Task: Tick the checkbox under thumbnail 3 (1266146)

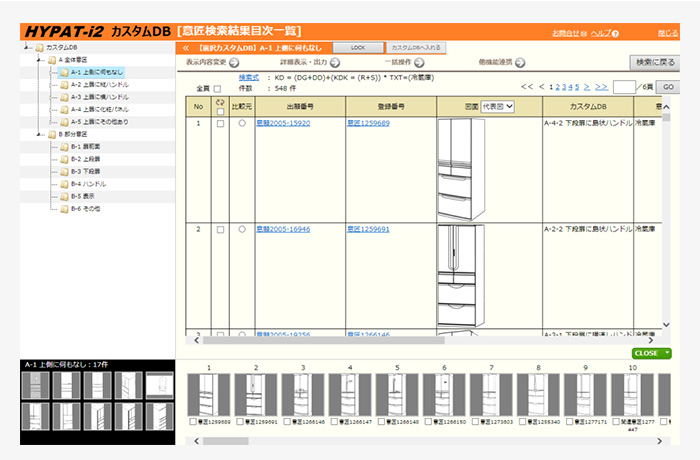Action: pos(287,422)
